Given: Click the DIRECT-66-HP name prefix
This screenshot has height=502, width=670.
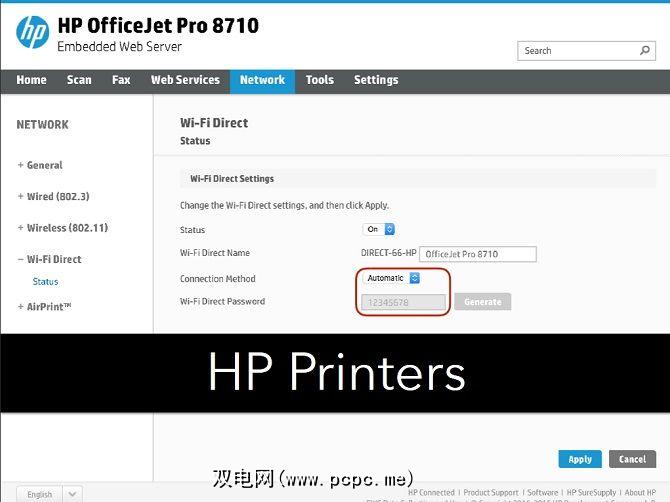Looking at the screenshot, I should click(388, 253).
